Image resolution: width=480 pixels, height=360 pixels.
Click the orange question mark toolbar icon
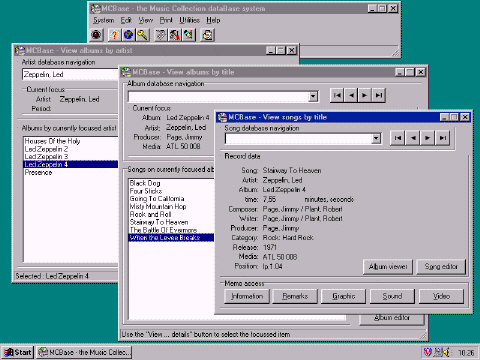pyautogui.click(x=114, y=35)
